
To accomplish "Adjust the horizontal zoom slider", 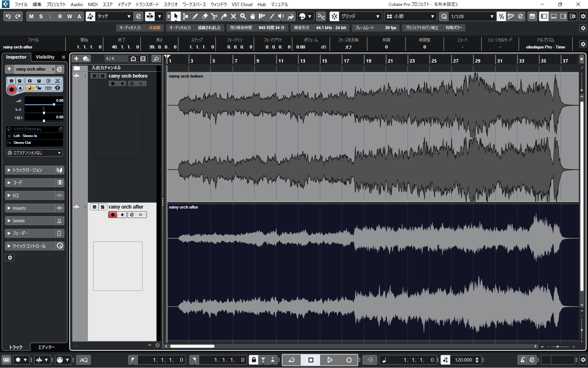I will click(558, 347).
